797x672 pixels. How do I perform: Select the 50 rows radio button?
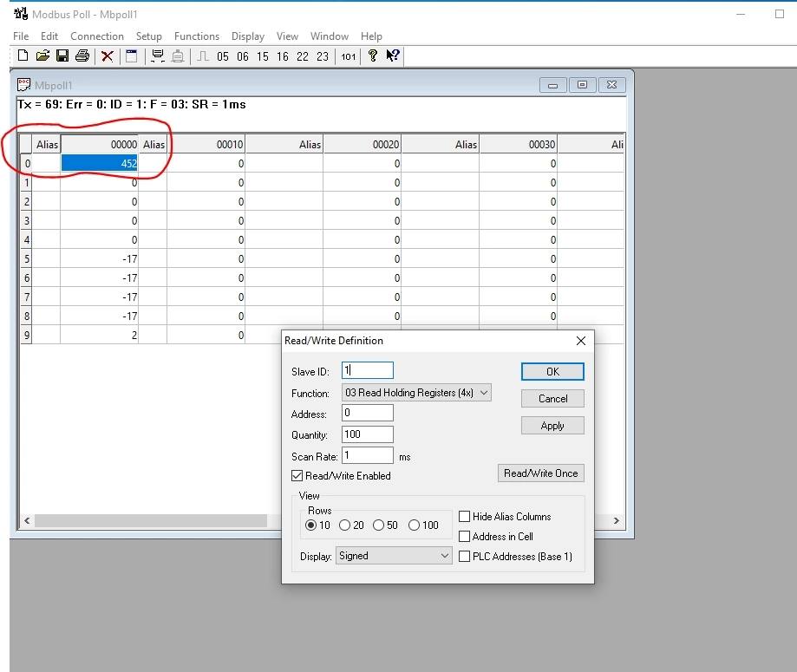[378, 525]
